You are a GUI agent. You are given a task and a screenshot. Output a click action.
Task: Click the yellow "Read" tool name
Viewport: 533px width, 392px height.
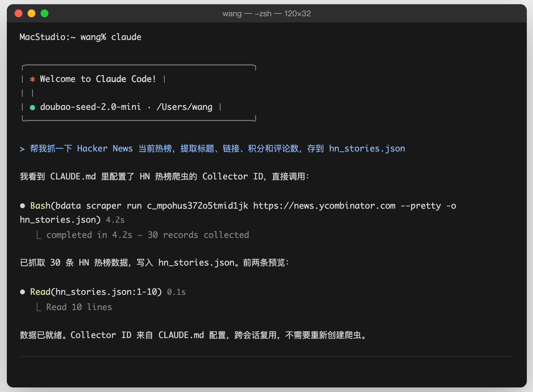pyautogui.click(x=40, y=292)
